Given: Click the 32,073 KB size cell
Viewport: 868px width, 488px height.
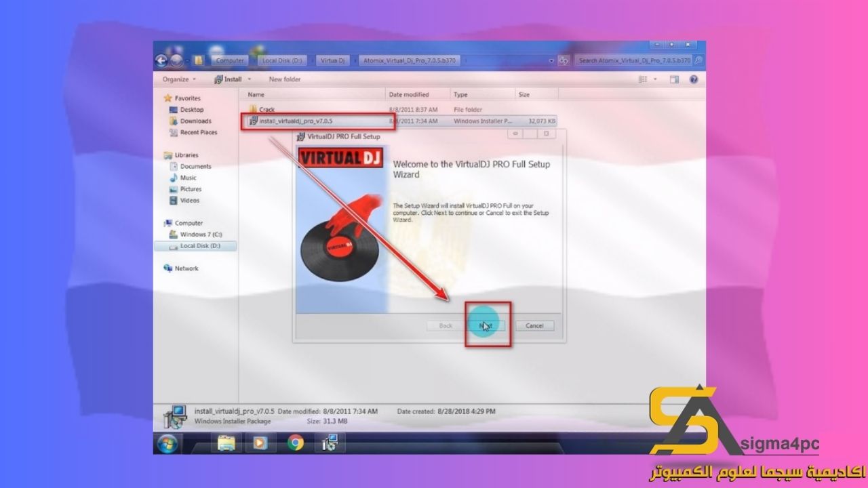Looking at the screenshot, I should tap(541, 121).
